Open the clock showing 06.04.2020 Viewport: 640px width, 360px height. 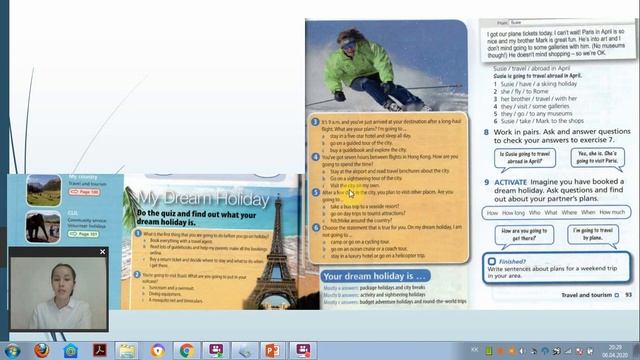coord(615,351)
